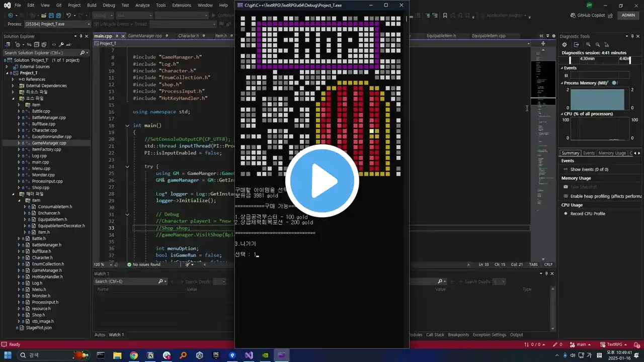This screenshot has width=644, height=362.
Task: Click the Editor settings gear beside the tabs
Action: 554,36
